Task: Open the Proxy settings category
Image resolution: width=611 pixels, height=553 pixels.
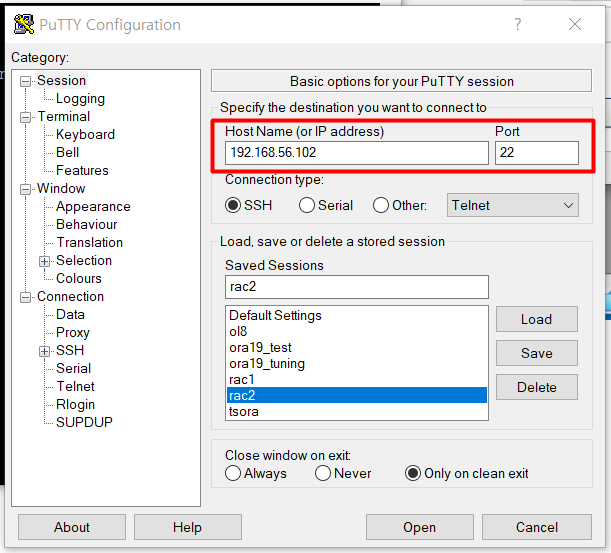Action: coord(73,332)
